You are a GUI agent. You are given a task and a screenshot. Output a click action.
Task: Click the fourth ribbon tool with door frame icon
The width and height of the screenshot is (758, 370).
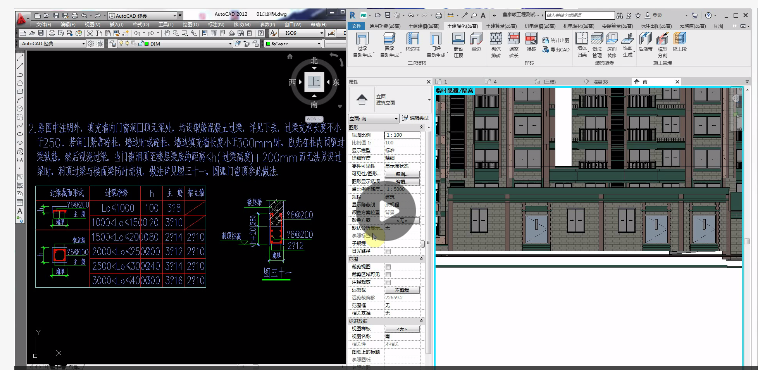(x=436, y=44)
